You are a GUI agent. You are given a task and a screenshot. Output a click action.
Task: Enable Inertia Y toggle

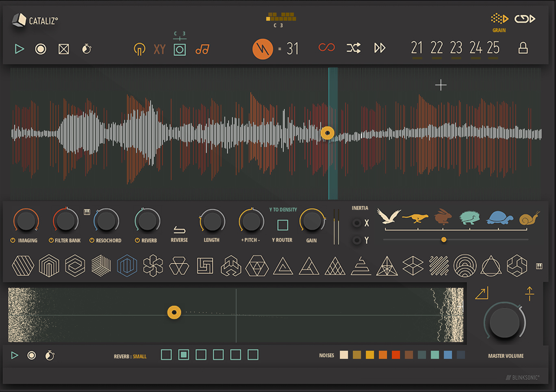[357, 240]
